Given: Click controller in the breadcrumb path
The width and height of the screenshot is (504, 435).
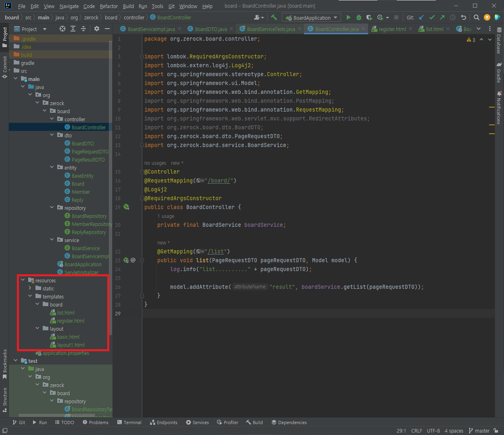Looking at the screenshot, I should [134, 17].
